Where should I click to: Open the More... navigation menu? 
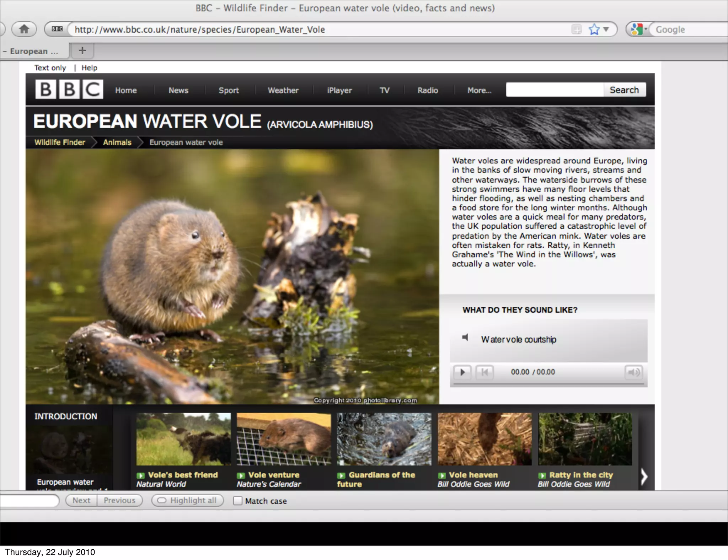click(x=479, y=90)
